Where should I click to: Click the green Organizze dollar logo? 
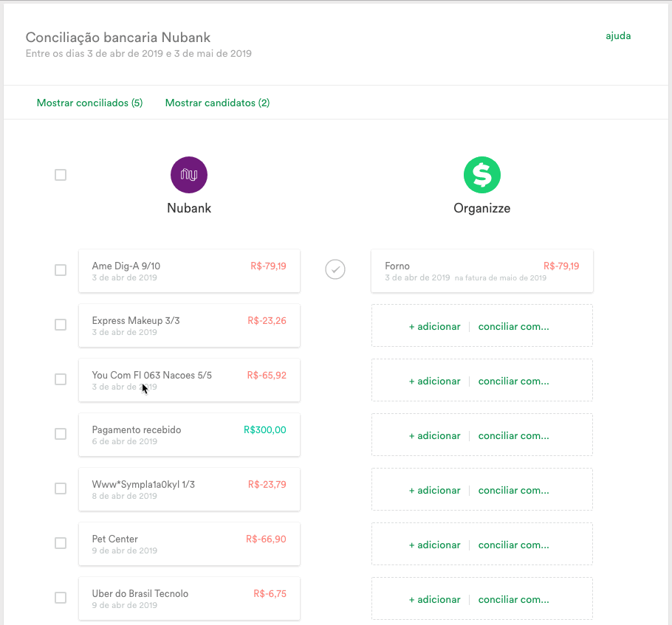pyautogui.click(x=482, y=175)
